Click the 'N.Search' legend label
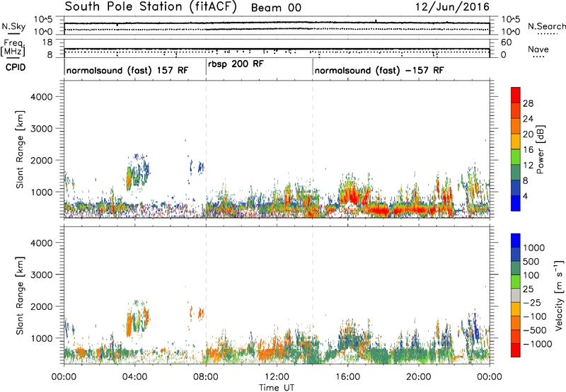 [546, 26]
